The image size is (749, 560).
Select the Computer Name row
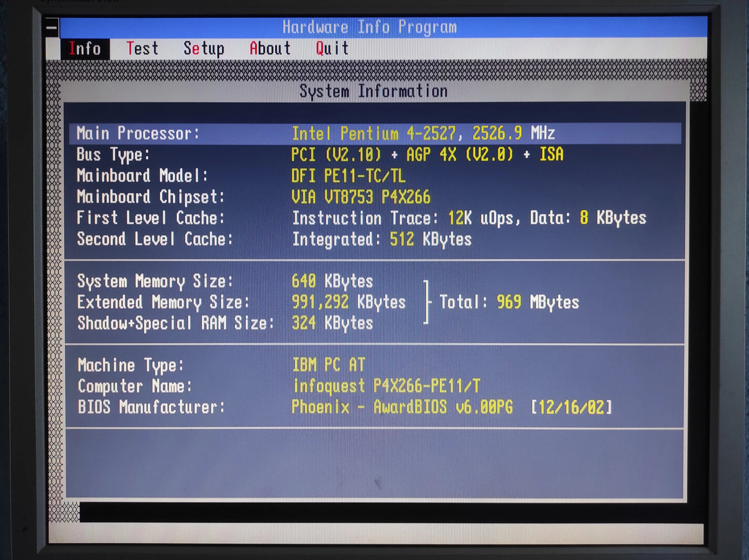tap(375, 386)
